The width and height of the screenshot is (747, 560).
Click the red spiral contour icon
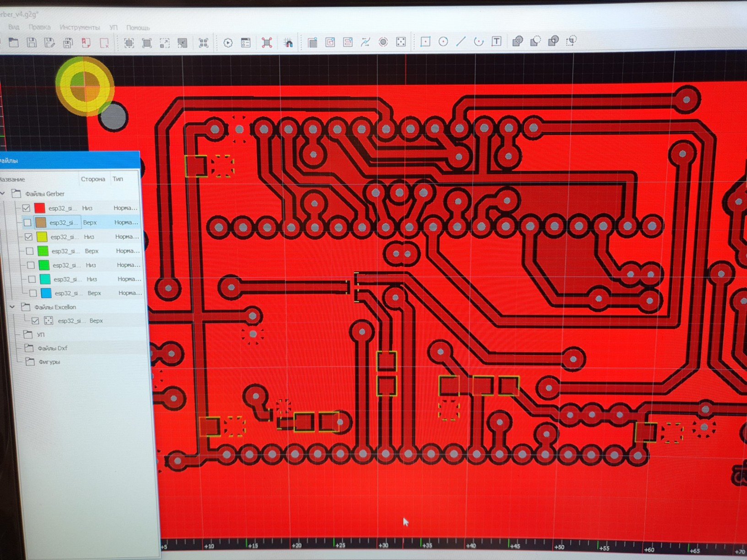[x=330, y=43]
